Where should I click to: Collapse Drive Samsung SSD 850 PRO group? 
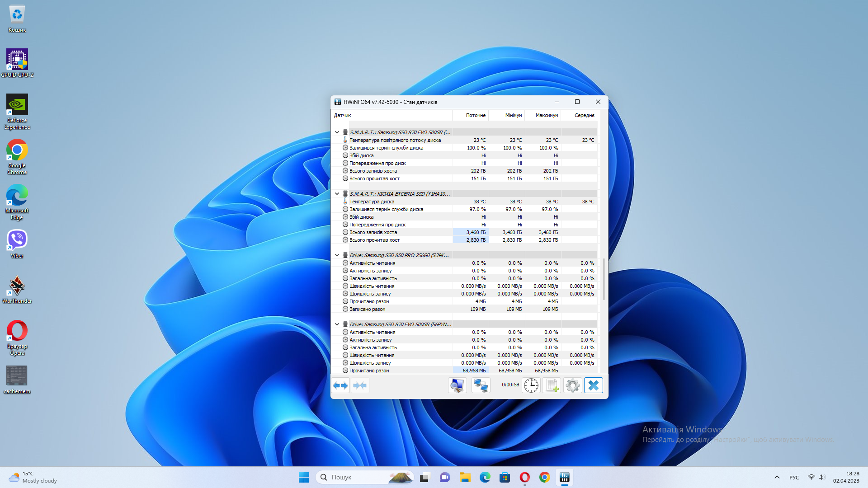click(x=337, y=255)
